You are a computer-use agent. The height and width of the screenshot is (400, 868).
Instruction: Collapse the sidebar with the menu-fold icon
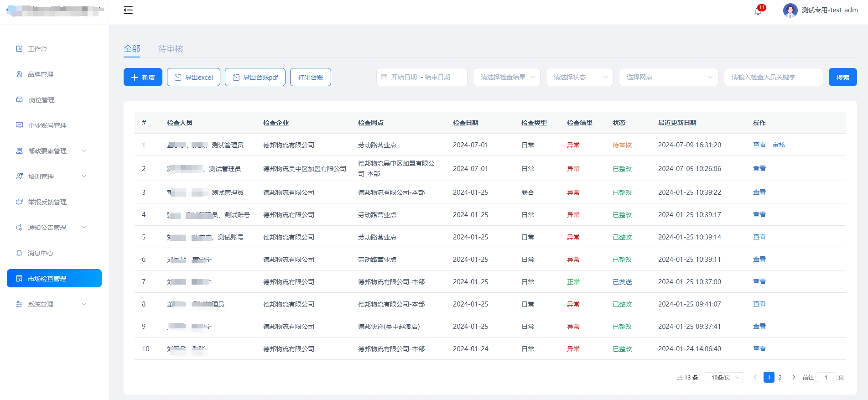point(128,10)
